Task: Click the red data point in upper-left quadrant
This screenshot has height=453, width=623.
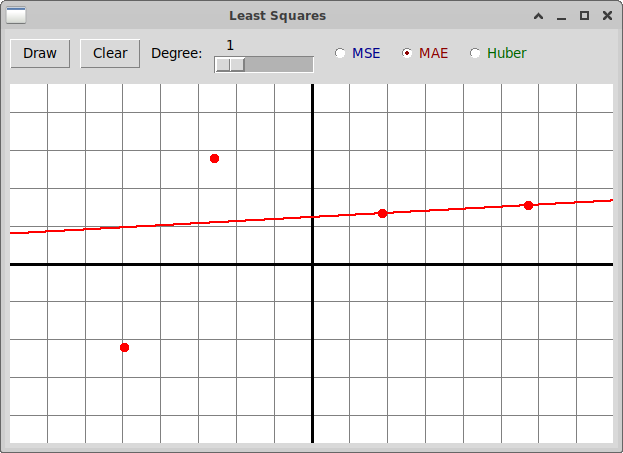Action: (x=214, y=158)
